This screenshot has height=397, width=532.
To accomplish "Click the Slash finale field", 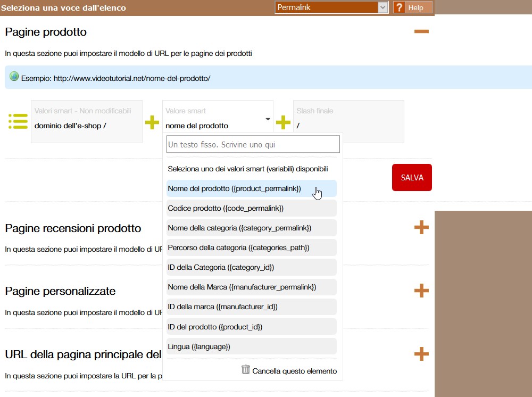I will tap(348, 121).
